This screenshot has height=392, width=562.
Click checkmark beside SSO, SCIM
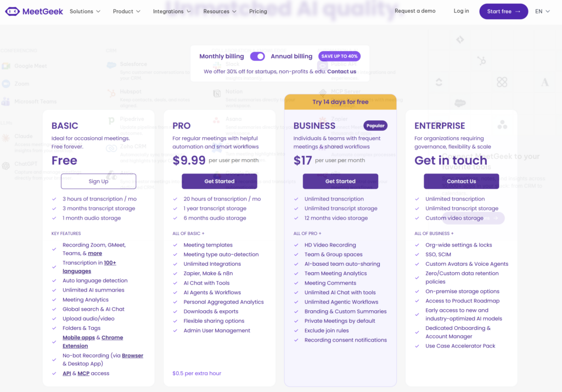click(417, 255)
